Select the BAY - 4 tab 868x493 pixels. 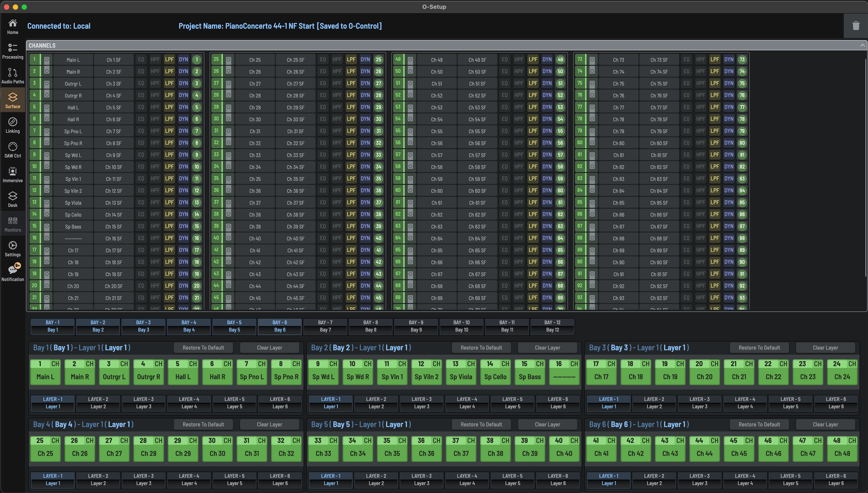(x=189, y=326)
